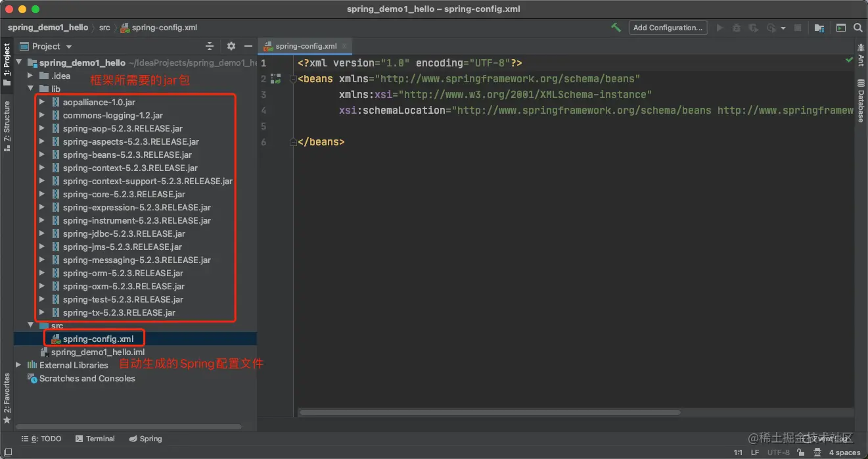Select commons-logging-1.2.jar row

[135, 115]
